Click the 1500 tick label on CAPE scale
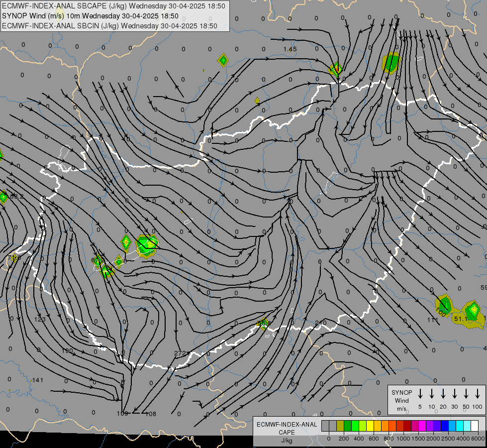This screenshot has height=448, width=487. pyautogui.click(x=418, y=439)
